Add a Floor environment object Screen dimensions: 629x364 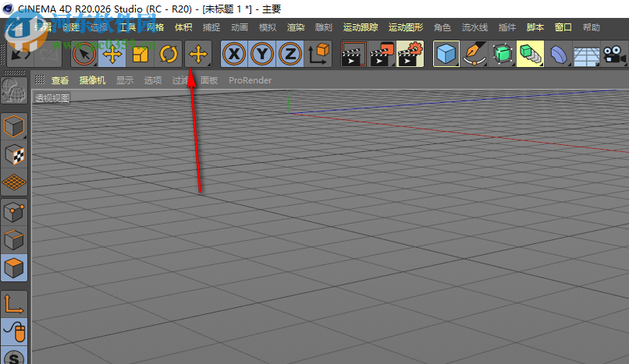click(x=587, y=54)
